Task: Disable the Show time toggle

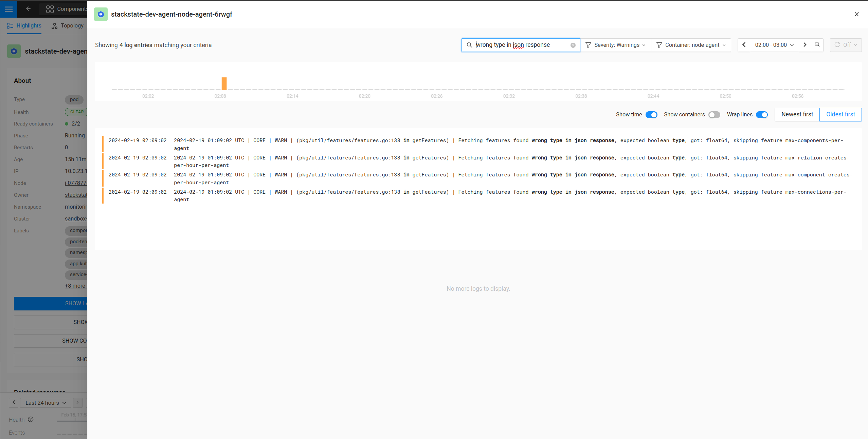Action: click(x=651, y=115)
